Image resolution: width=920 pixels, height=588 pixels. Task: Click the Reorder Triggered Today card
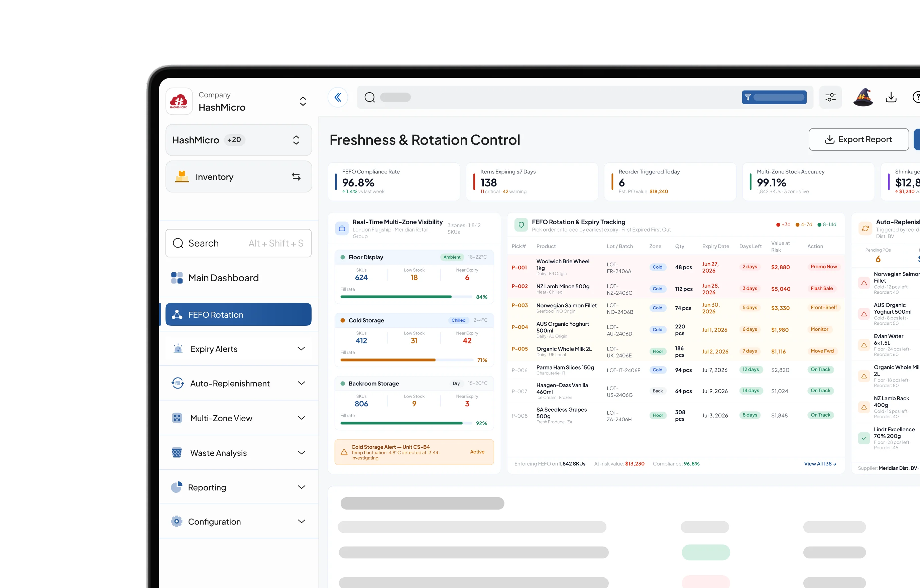coord(670,182)
